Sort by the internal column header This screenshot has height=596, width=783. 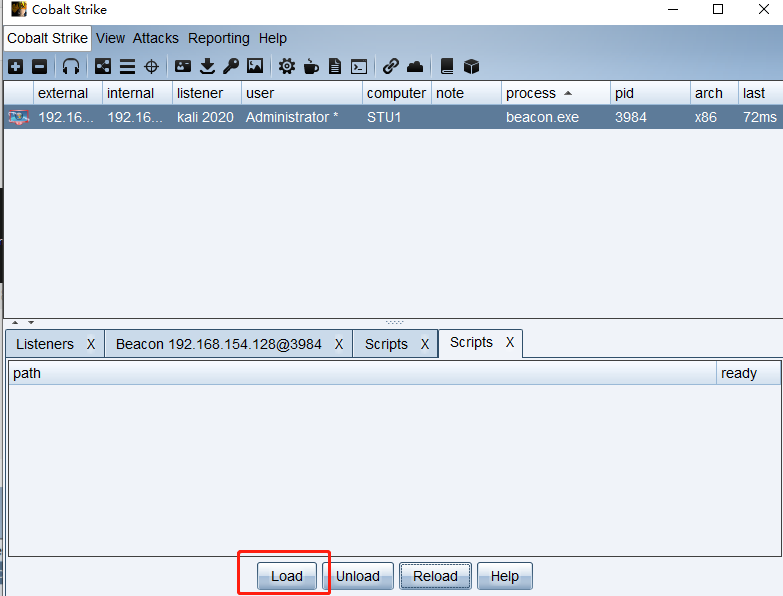137,93
